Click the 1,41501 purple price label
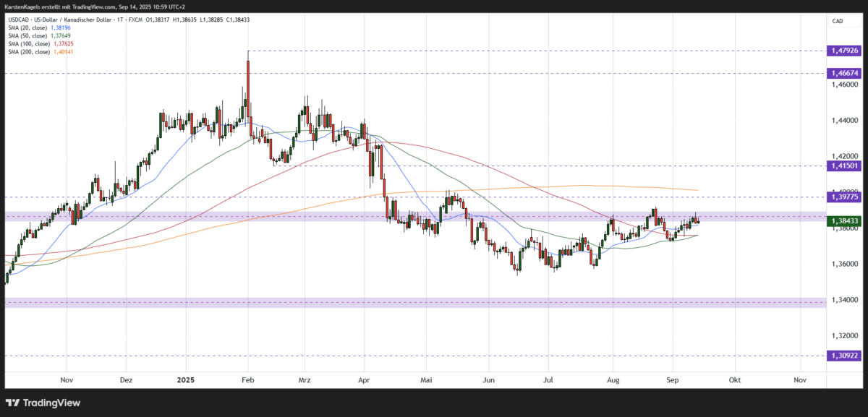Image resolution: width=868 pixels, height=417 pixels. (x=843, y=166)
